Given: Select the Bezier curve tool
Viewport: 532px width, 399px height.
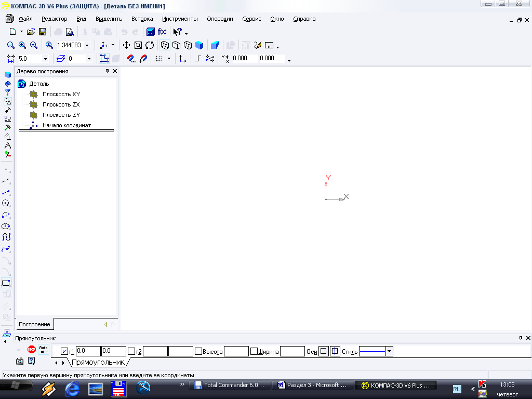Looking at the screenshot, I should click(x=6, y=249).
